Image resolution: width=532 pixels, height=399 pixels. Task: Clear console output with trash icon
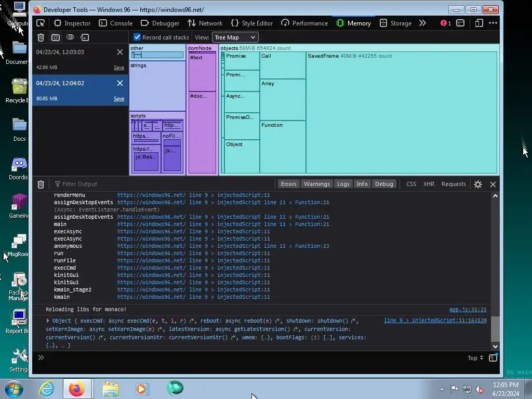[41, 184]
